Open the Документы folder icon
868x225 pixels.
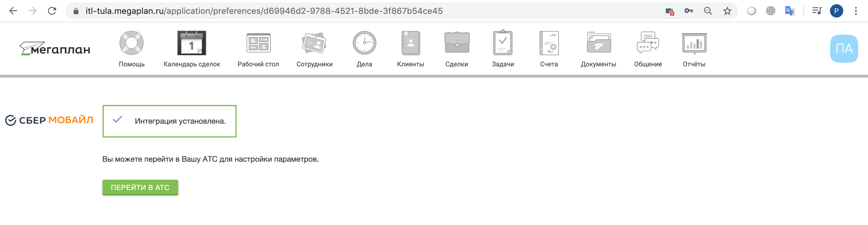tap(598, 43)
